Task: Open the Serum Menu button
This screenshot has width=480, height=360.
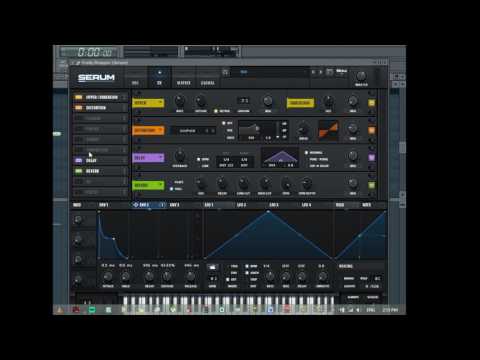Action: point(342,71)
